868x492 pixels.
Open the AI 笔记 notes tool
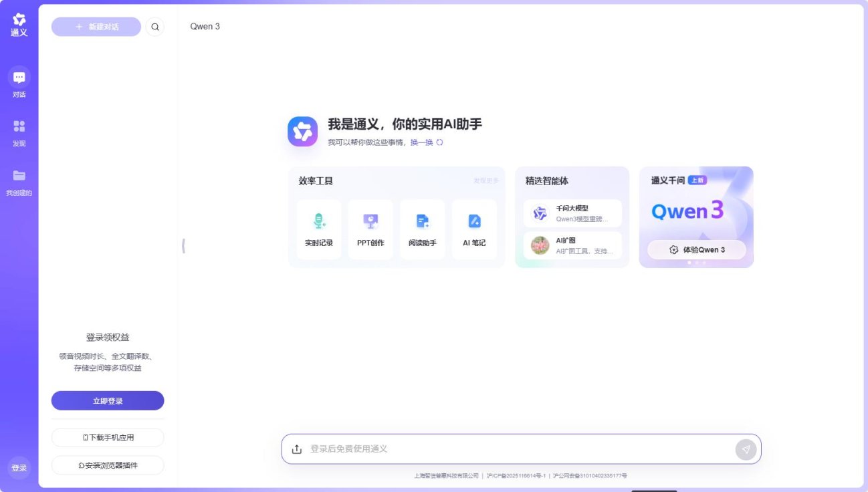[x=474, y=227]
